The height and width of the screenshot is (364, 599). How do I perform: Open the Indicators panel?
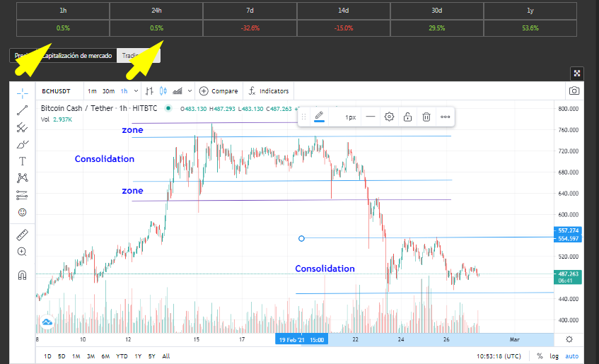click(x=269, y=91)
